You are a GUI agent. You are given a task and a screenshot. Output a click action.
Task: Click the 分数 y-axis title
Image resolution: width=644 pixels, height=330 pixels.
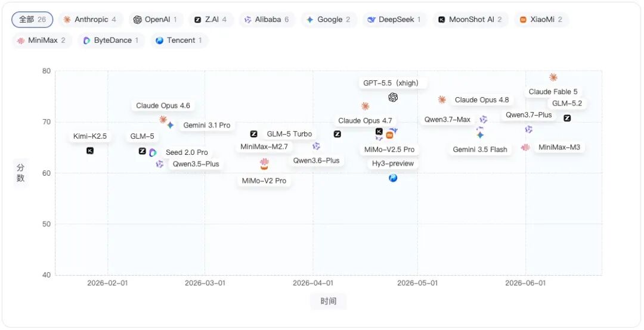(20, 173)
